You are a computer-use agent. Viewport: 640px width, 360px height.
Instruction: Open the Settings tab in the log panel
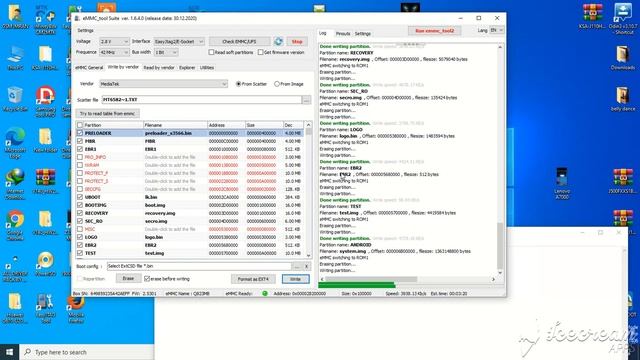362,34
